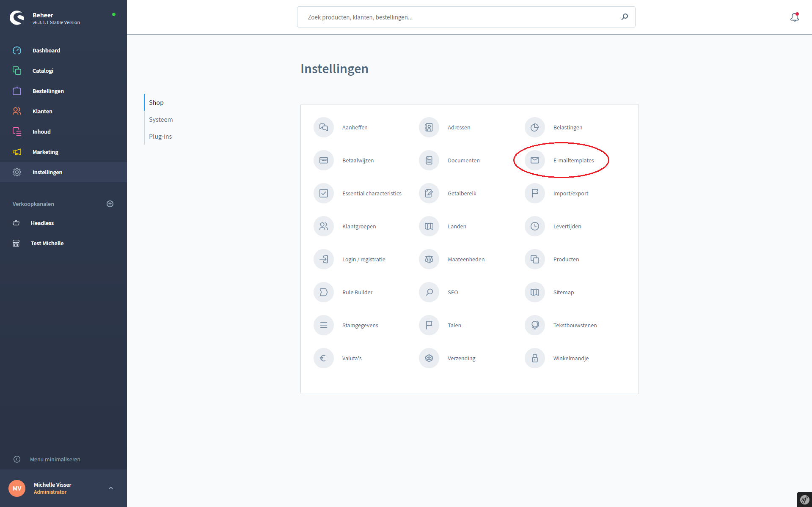Screen dimensions: 812x507
Task: Open Catalogi in the sidebar
Action: [x=43, y=71]
